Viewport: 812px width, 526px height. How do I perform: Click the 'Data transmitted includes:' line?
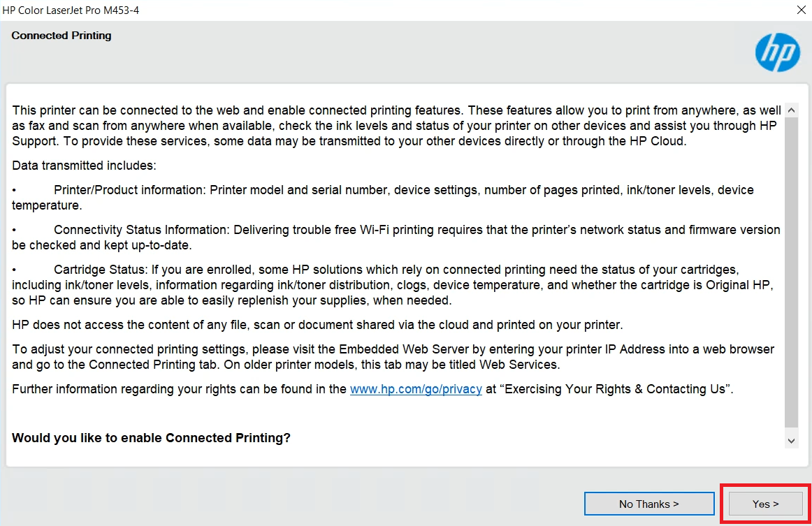pos(84,166)
